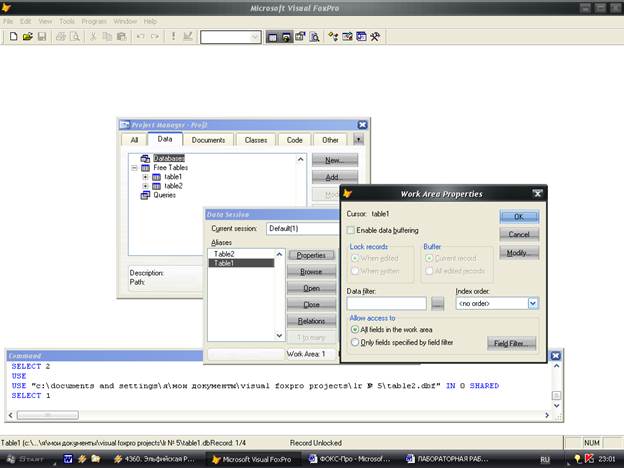Image resolution: width=624 pixels, height=468 pixels.
Task: Open the Program menu
Action: pyautogui.click(x=94, y=21)
